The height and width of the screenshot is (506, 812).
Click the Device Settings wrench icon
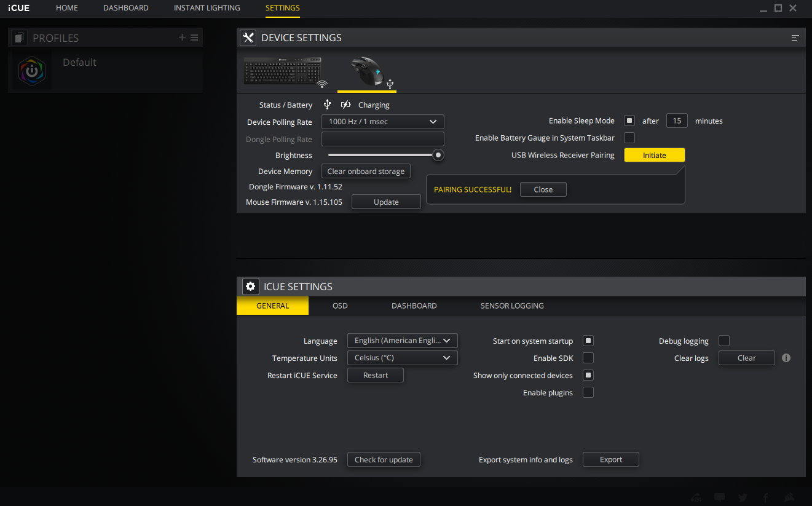point(248,38)
